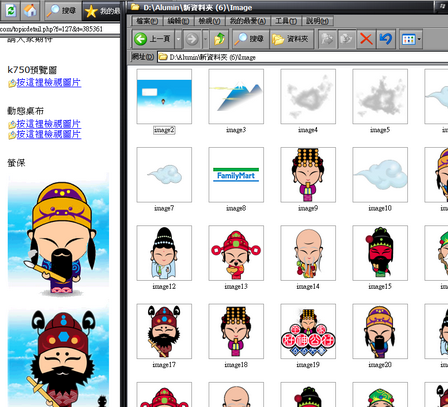Open the View menu in Explorer
Screen dimensions: 448x407
point(209,21)
